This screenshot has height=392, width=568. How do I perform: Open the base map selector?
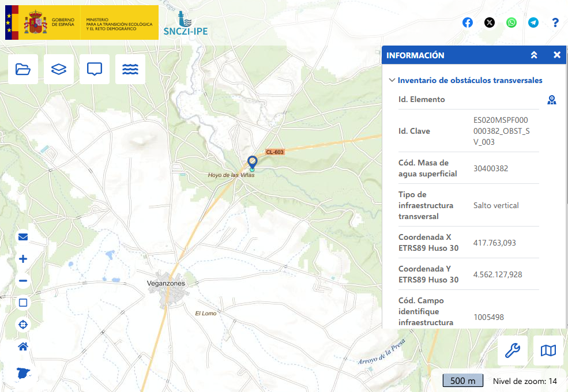548,350
